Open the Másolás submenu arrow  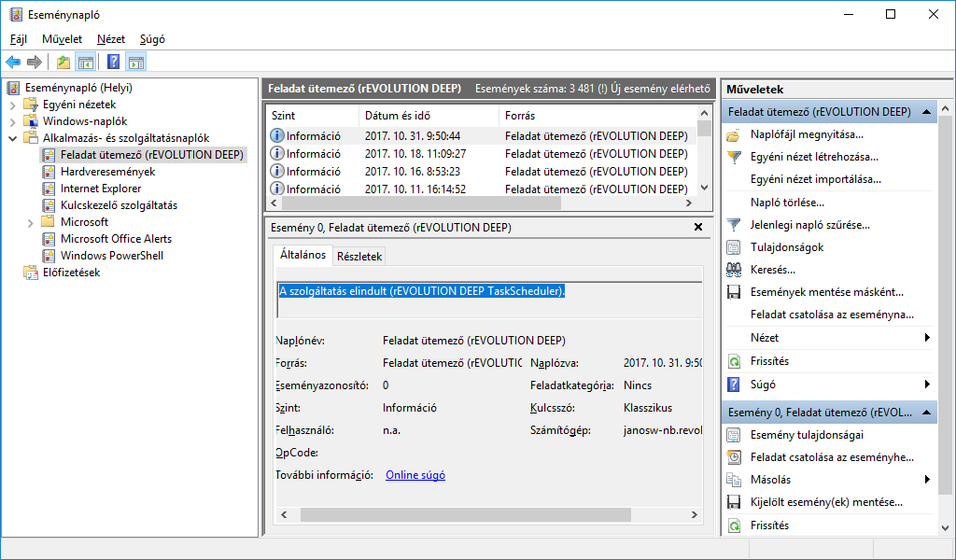tap(927, 480)
